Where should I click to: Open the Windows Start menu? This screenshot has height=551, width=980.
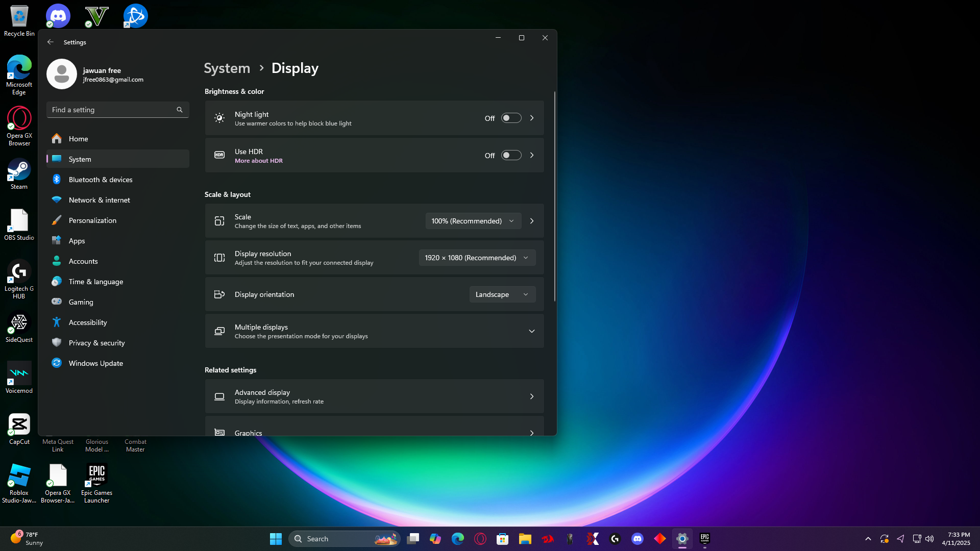(x=276, y=539)
